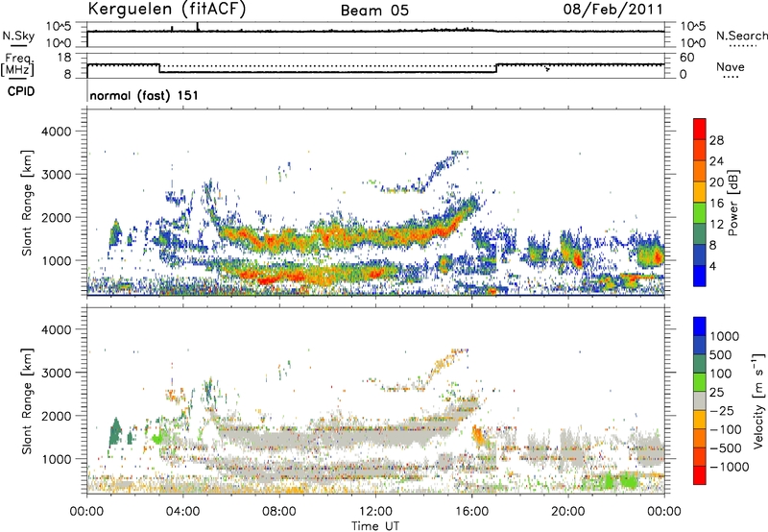768x532 pixels.
Task: Pick the light green 12–16 dB Power segment
Action: point(700,213)
